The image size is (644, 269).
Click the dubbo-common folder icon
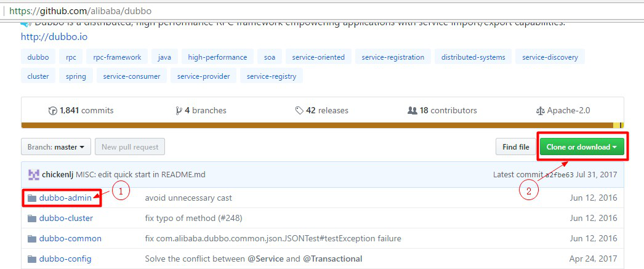tap(32, 239)
